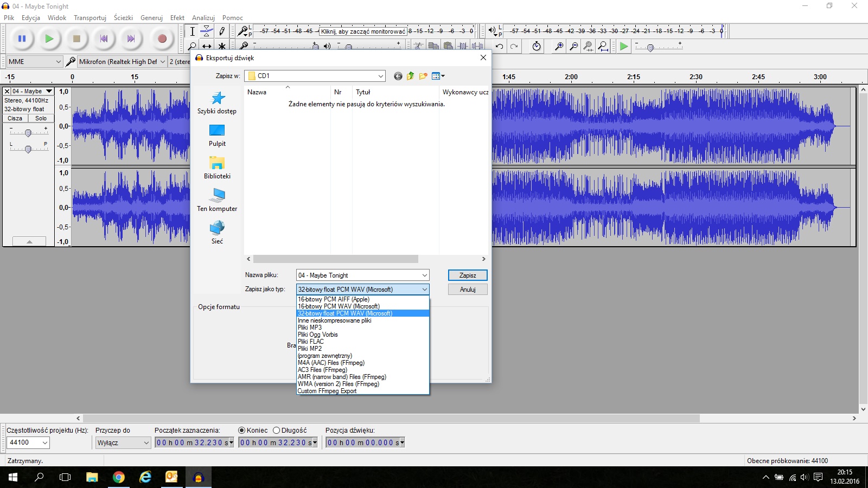This screenshot has width=868, height=488.
Task: Choose Pliki MP3 from format list
Action: point(310,328)
